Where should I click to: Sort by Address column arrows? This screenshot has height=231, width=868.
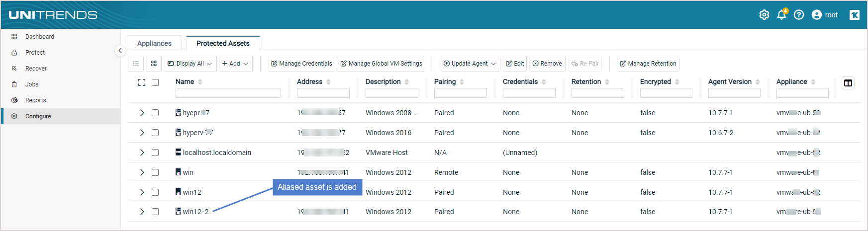coord(328,82)
